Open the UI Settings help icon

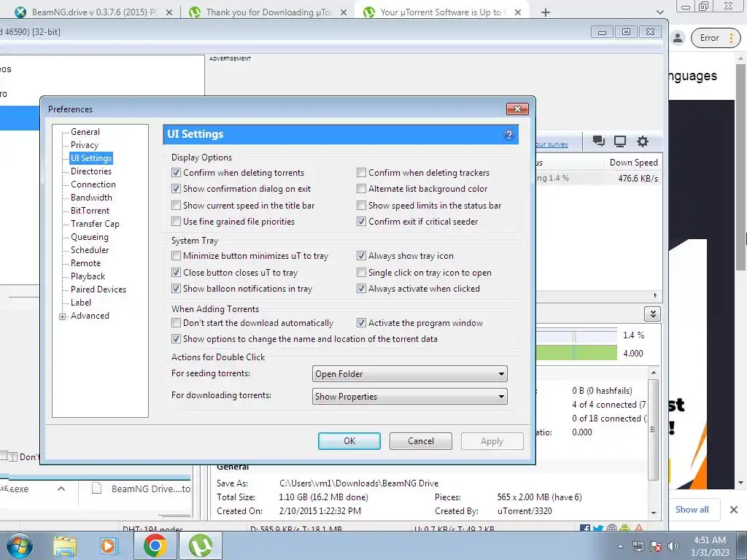pos(508,135)
